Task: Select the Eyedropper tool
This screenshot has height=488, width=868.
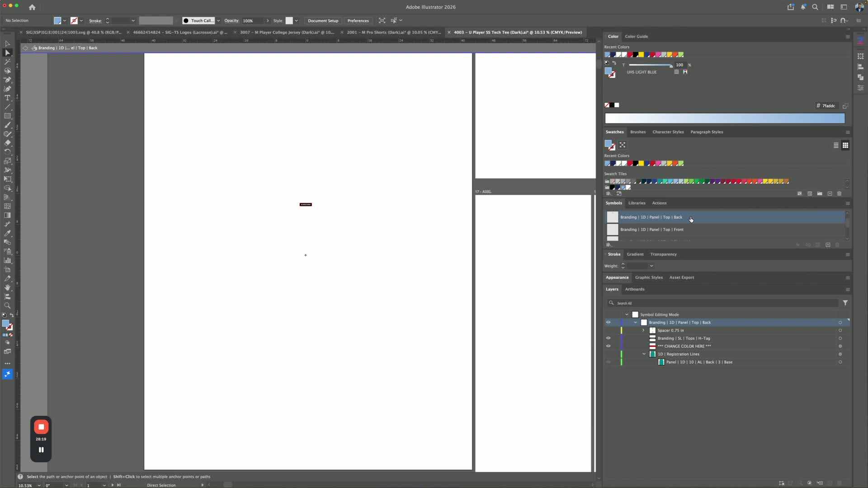Action: [7, 234]
